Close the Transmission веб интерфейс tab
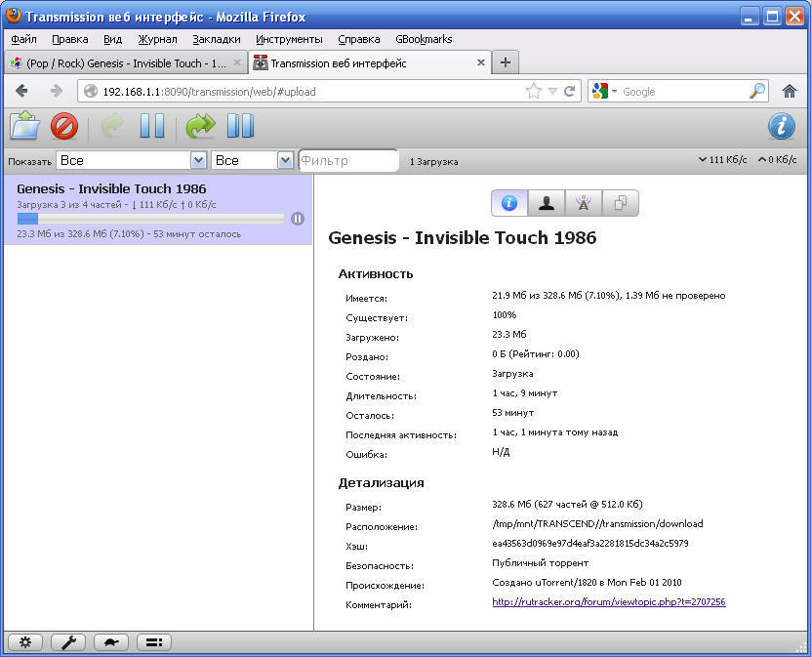This screenshot has width=812, height=657. 480,62
